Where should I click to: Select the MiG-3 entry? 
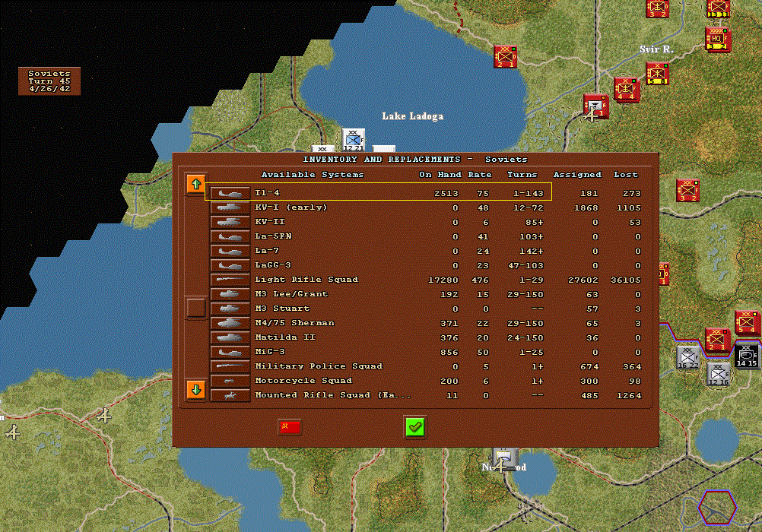[270, 352]
